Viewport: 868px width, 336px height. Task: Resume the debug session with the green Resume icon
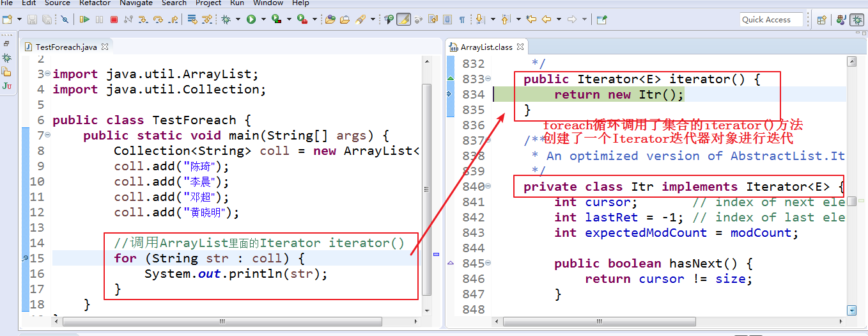84,20
